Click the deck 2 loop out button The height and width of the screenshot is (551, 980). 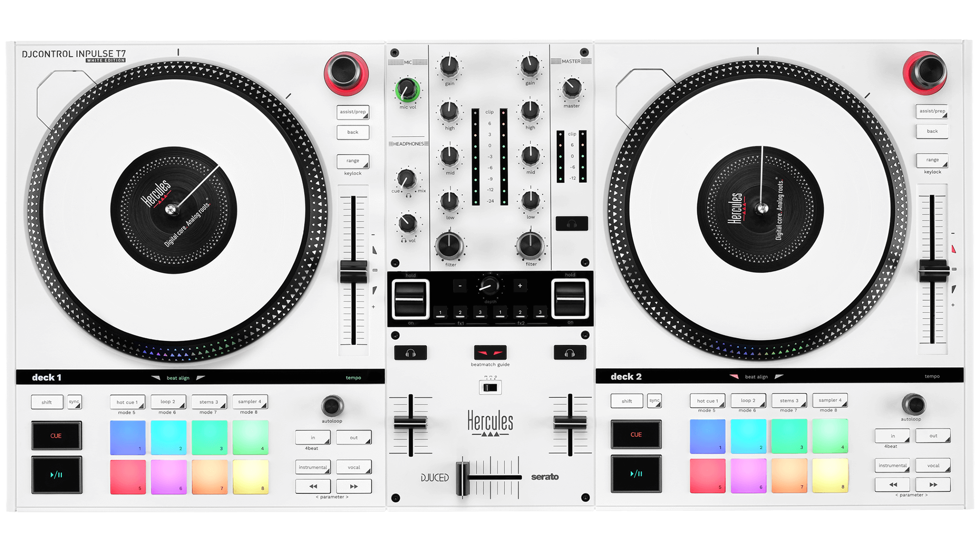(x=933, y=436)
